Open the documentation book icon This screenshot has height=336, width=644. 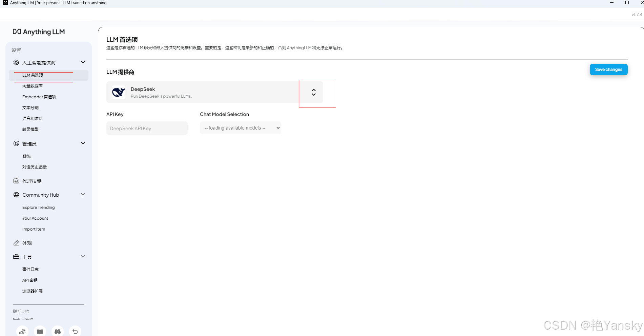40,331
